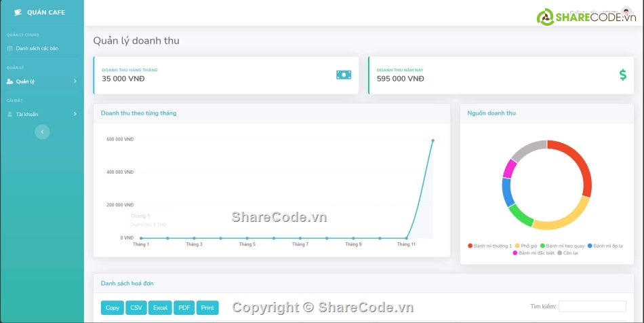Toggle Còn lại gray legend swatch
This screenshot has height=323, width=644.
pyautogui.click(x=560, y=253)
